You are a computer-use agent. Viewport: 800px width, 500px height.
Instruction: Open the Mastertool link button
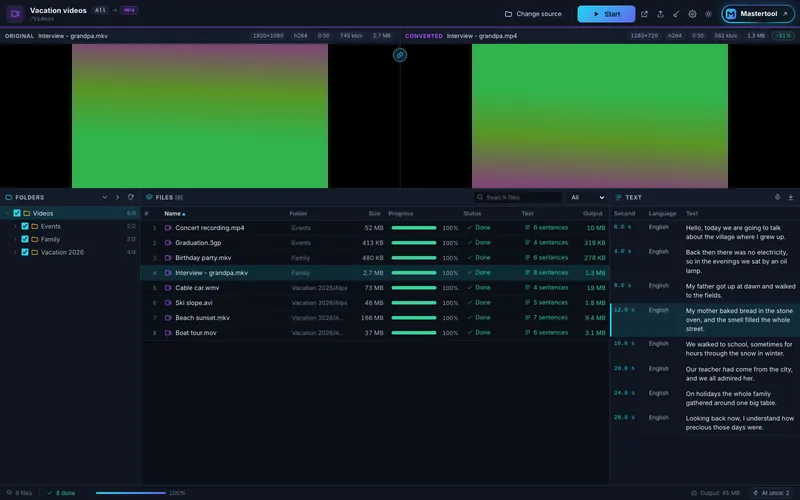(x=758, y=14)
